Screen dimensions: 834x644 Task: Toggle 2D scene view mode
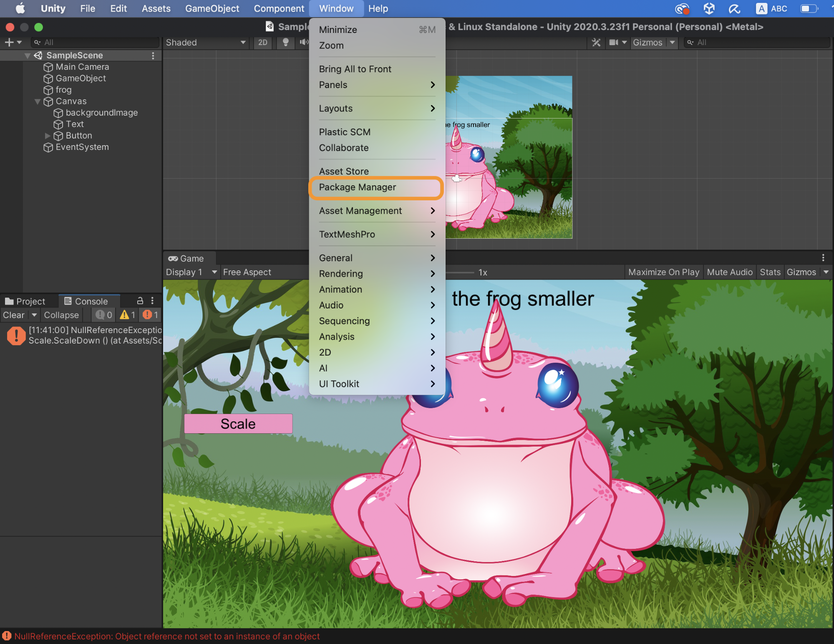click(262, 43)
